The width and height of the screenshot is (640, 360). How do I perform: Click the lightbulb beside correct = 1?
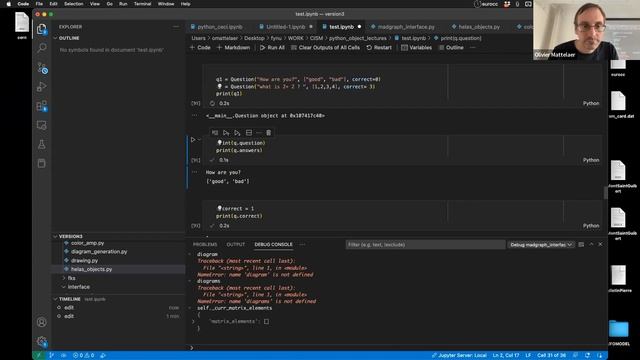219,208
